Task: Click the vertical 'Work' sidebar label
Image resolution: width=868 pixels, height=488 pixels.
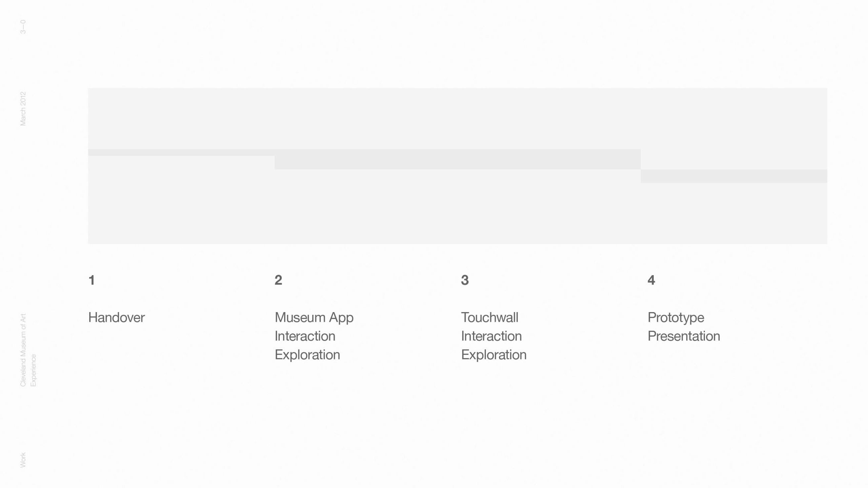Action: (23, 460)
